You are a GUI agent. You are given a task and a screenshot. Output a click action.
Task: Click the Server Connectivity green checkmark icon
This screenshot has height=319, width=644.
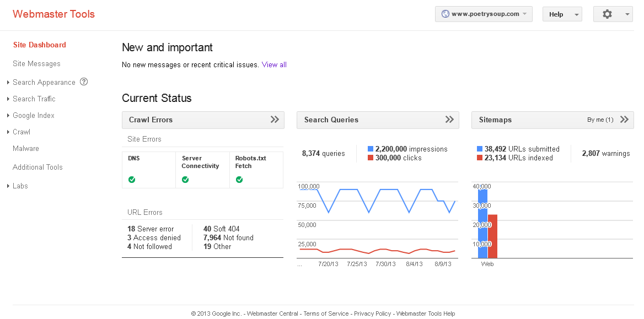coord(185,180)
